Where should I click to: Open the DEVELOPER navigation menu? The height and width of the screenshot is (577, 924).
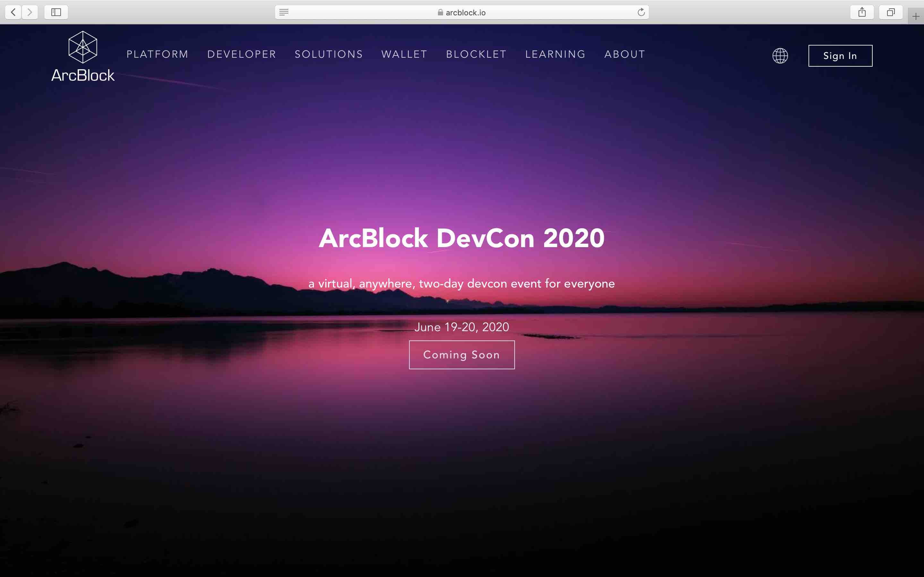241,54
